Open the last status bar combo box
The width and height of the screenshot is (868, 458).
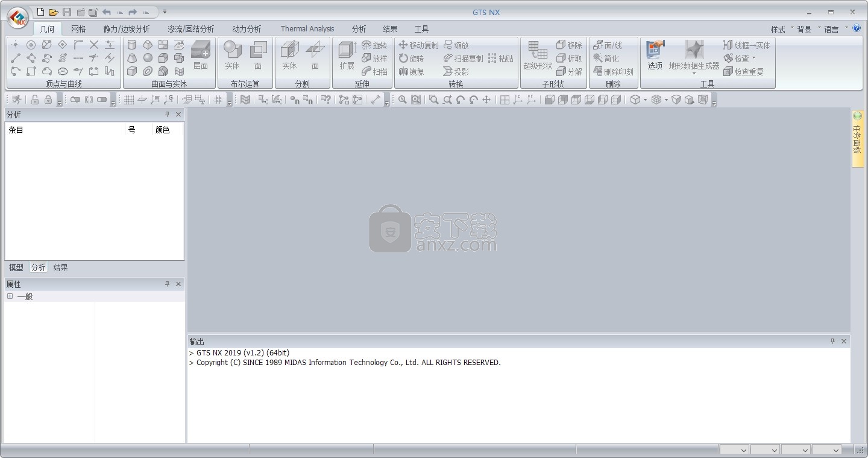click(826, 450)
